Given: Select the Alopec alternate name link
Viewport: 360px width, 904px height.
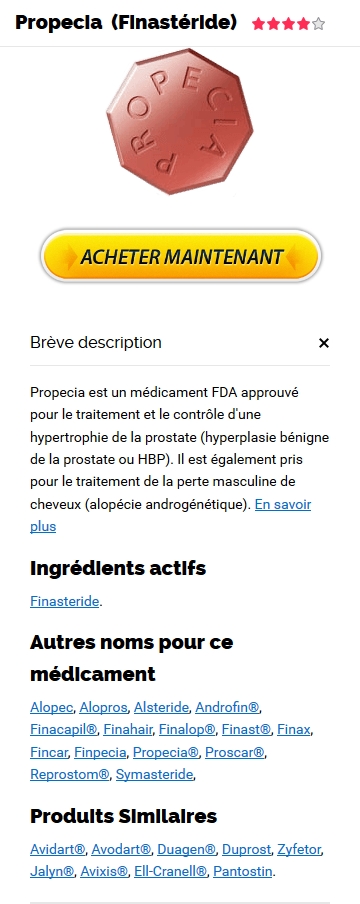Looking at the screenshot, I should [x=51, y=707].
